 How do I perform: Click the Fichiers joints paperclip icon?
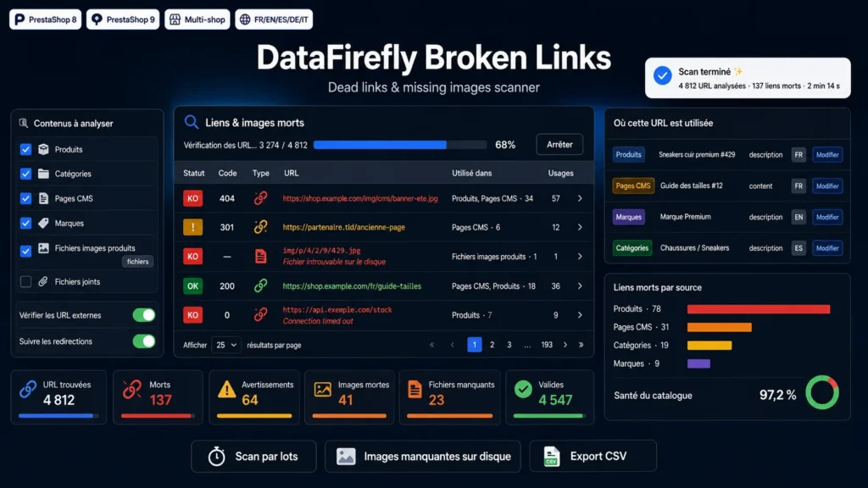(x=43, y=281)
